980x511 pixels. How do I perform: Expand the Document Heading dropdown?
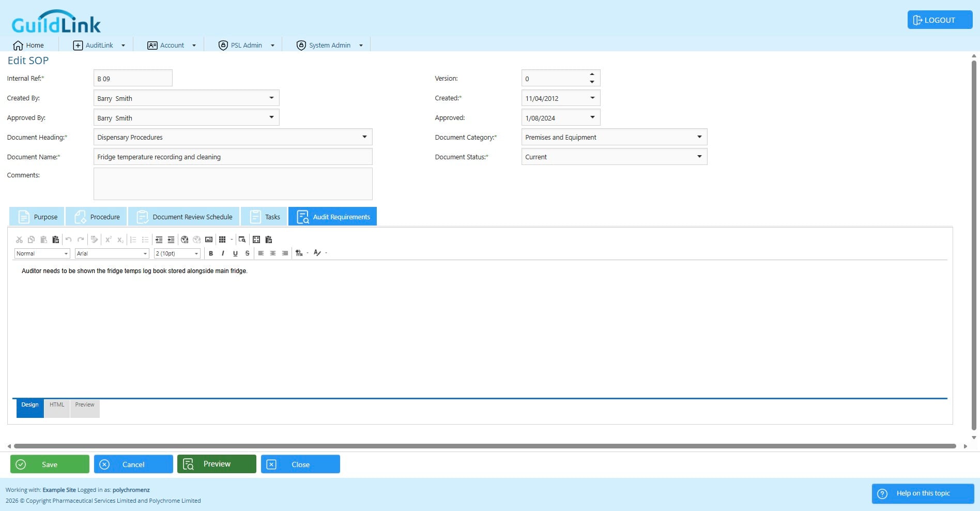[x=364, y=137]
